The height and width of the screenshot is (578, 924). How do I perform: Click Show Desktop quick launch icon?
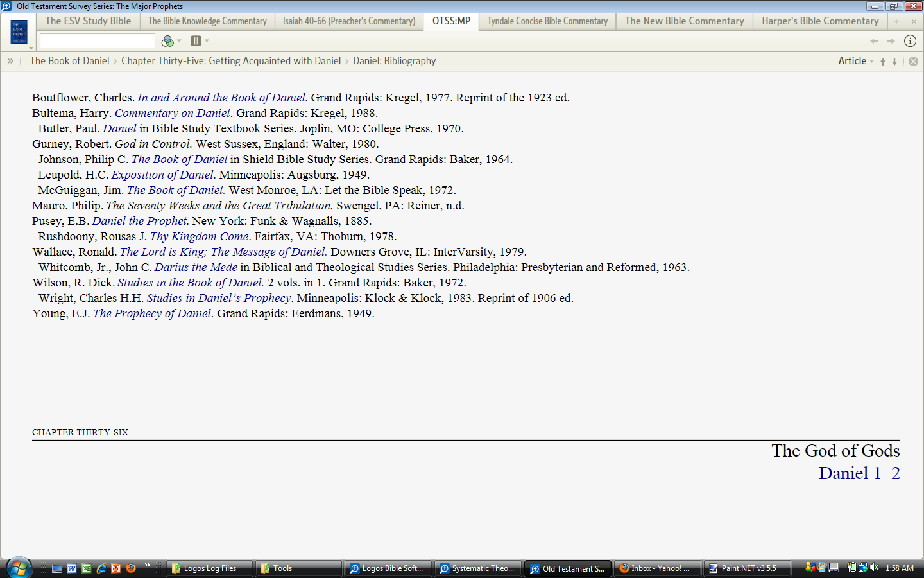(x=57, y=568)
